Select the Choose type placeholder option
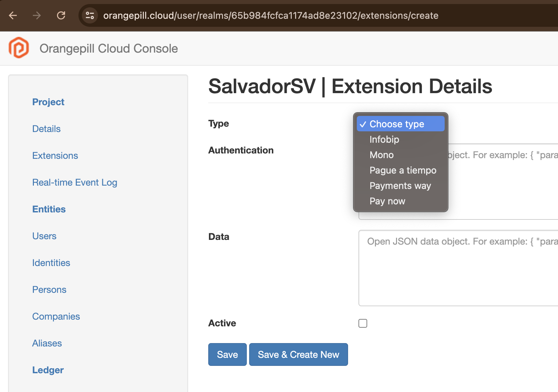The height and width of the screenshot is (392, 558). click(397, 124)
